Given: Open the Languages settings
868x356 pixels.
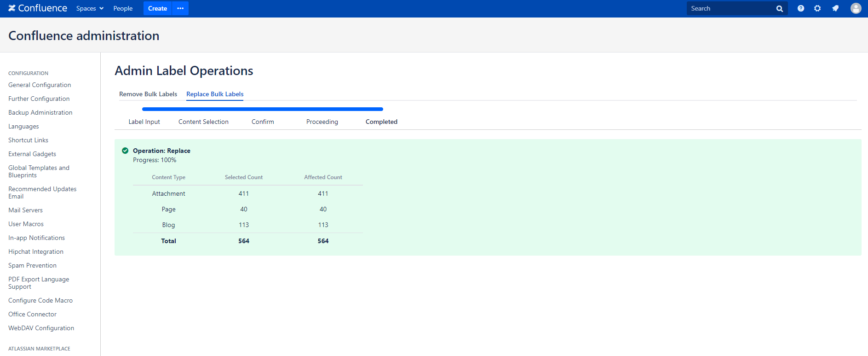Looking at the screenshot, I should point(23,126).
